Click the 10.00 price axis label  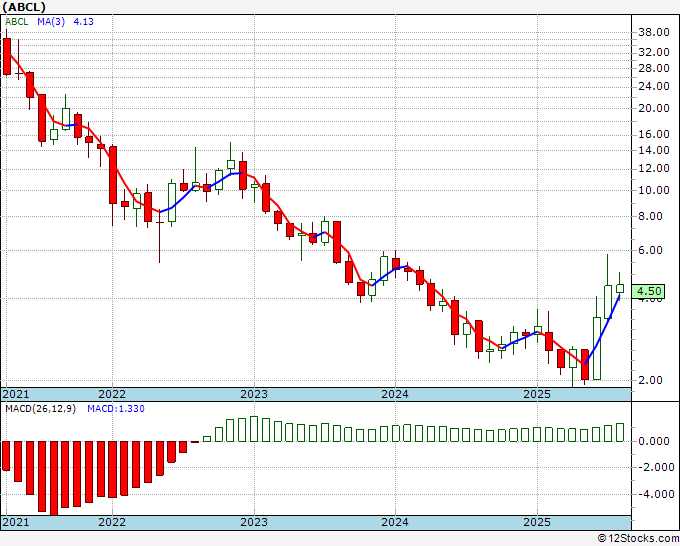pyautogui.click(x=654, y=190)
